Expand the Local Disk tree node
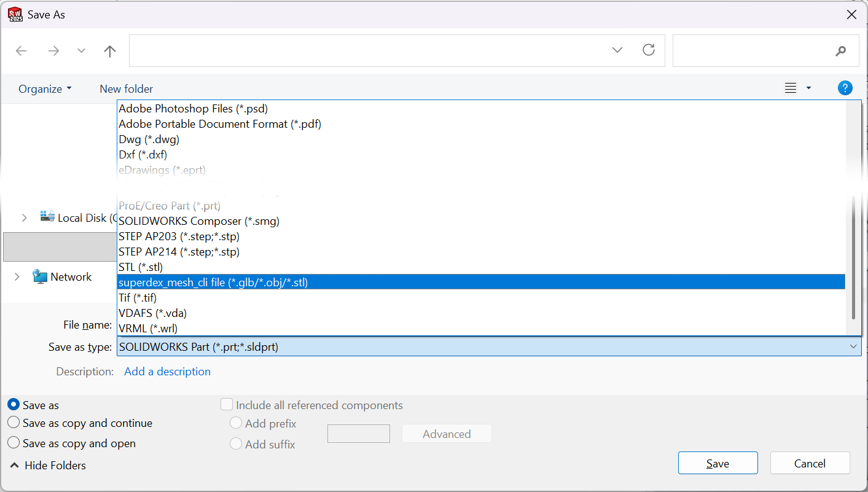The image size is (868, 492). (24, 218)
